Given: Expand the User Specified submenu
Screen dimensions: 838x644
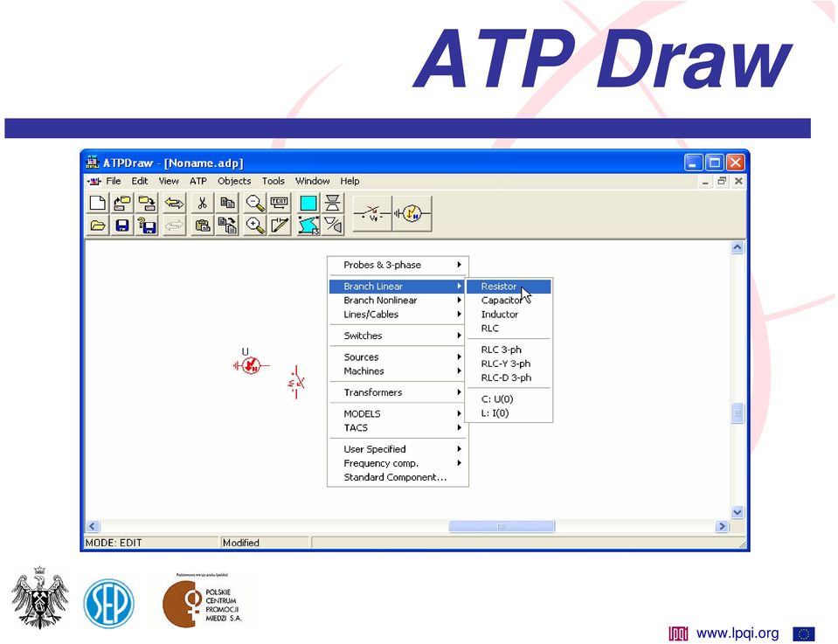Looking at the screenshot, I should [x=398, y=449].
